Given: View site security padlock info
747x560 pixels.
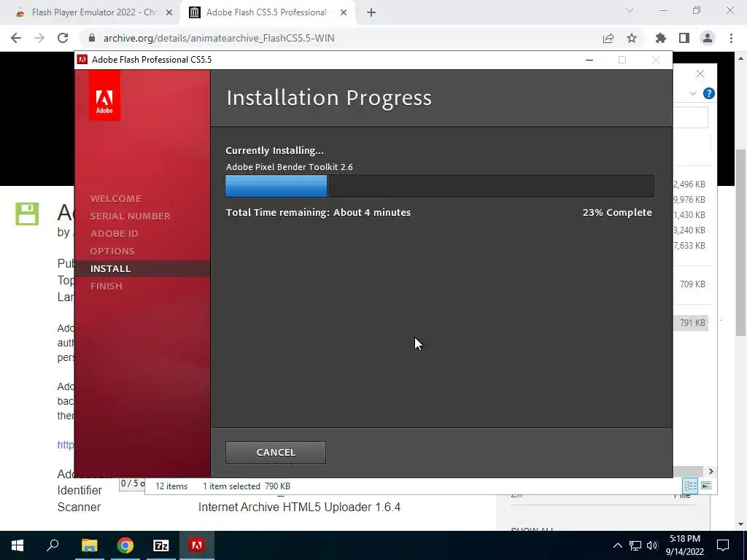Looking at the screenshot, I should (x=92, y=38).
